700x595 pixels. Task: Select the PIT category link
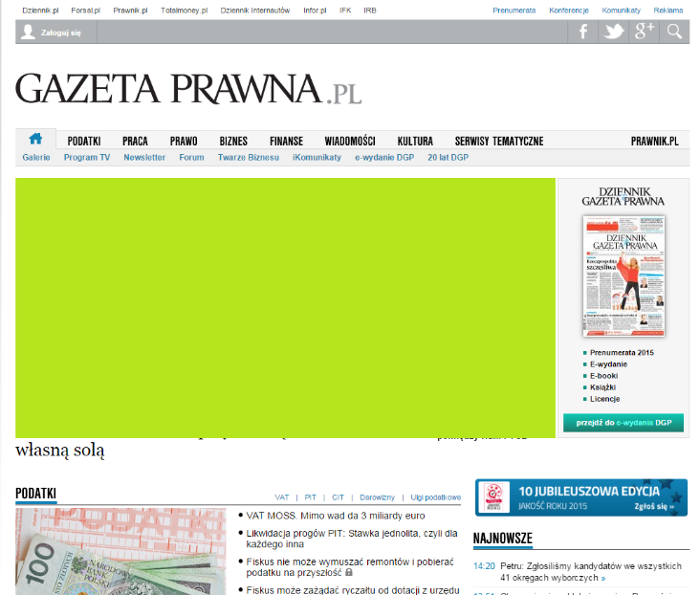click(x=310, y=497)
